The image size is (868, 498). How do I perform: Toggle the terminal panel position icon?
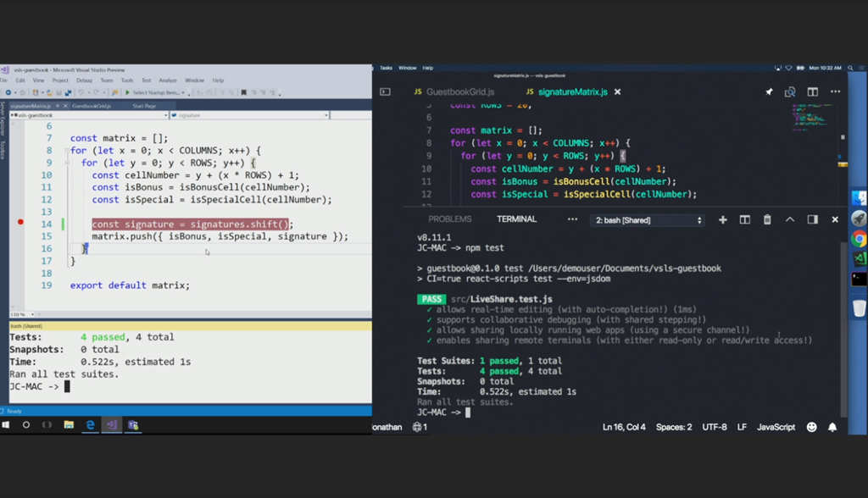coord(812,219)
